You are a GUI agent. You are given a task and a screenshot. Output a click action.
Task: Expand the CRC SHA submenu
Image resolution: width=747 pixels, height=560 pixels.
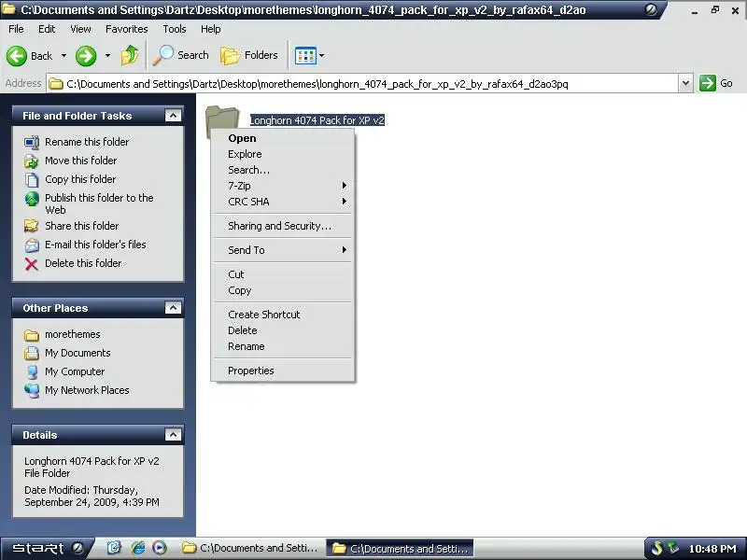point(283,202)
